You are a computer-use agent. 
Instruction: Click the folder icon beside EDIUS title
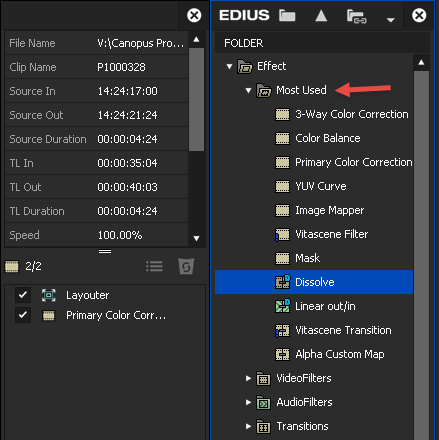(x=287, y=15)
